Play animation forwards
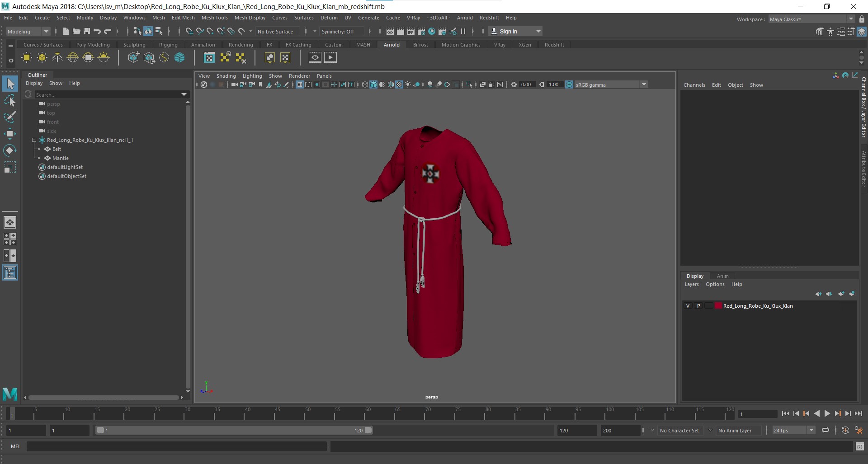 pyautogui.click(x=827, y=413)
